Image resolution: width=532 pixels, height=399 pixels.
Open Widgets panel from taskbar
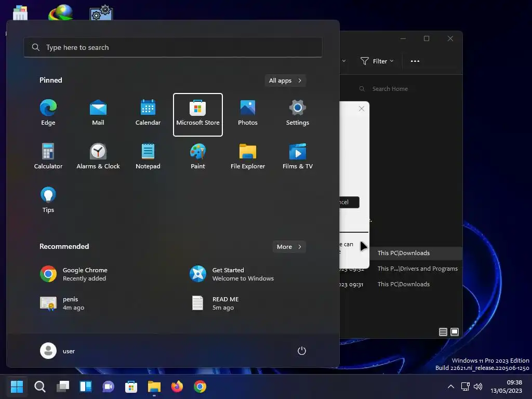coord(86,387)
